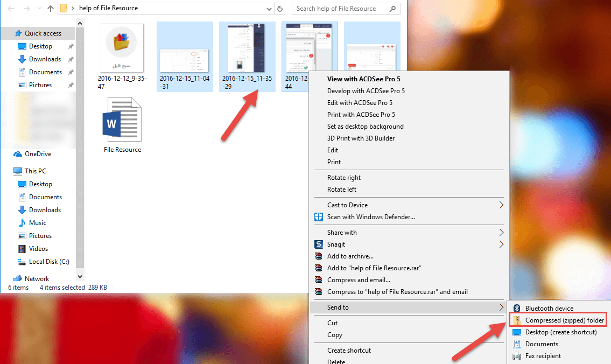Click the refresh button in address bar

[279, 9]
